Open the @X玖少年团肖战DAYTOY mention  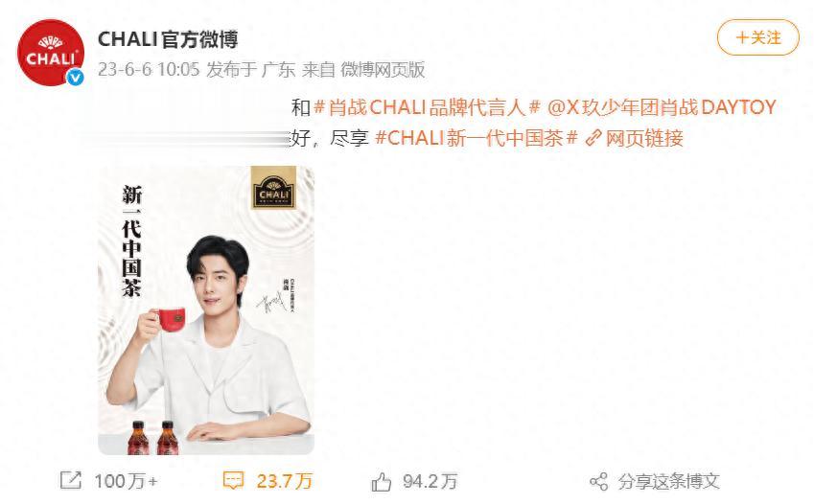click(662, 107)
